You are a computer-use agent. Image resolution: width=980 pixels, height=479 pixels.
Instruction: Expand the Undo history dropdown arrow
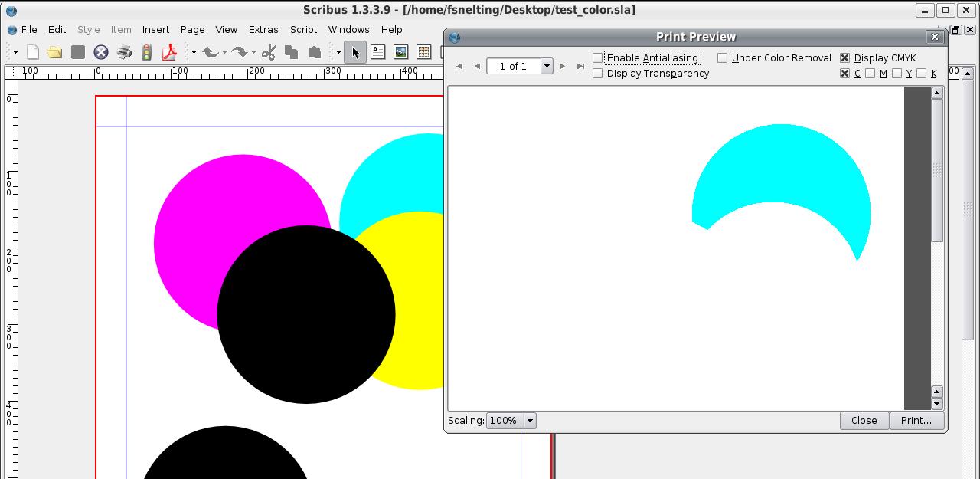(224, 52)
